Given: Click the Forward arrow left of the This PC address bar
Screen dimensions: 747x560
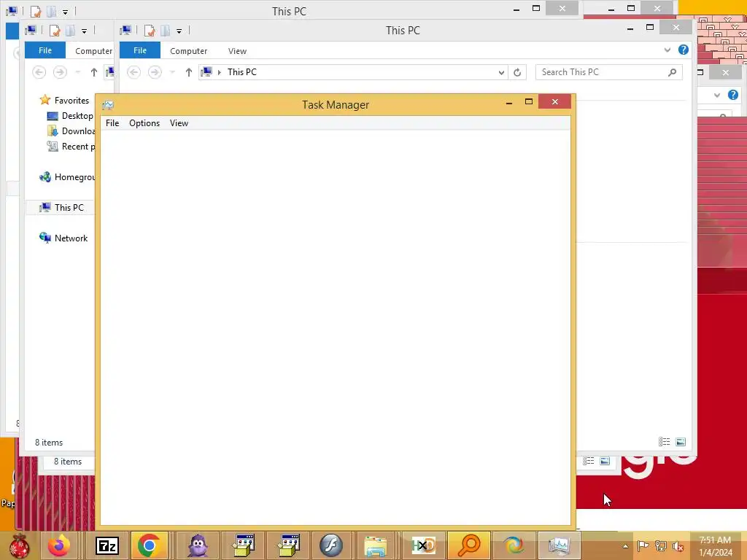Looking at the screenshot, I should pyautogui.click(x=155, y=72).
